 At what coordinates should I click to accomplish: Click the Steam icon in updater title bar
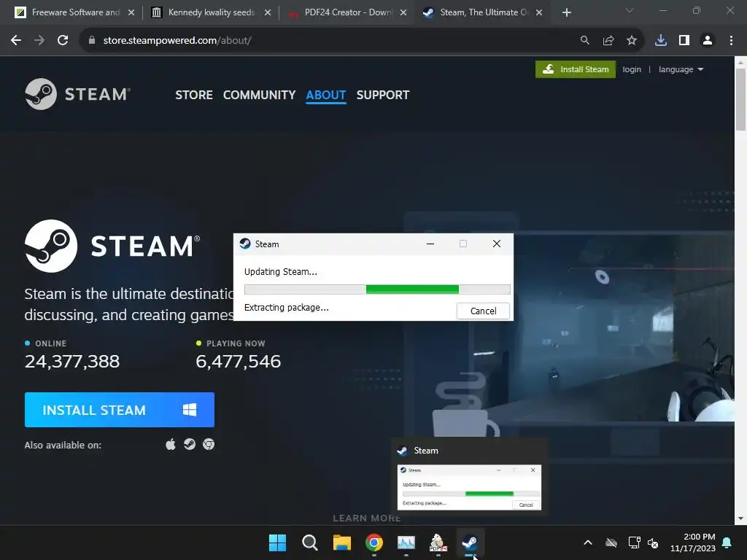pyautogui.click(x=245, y=244)
